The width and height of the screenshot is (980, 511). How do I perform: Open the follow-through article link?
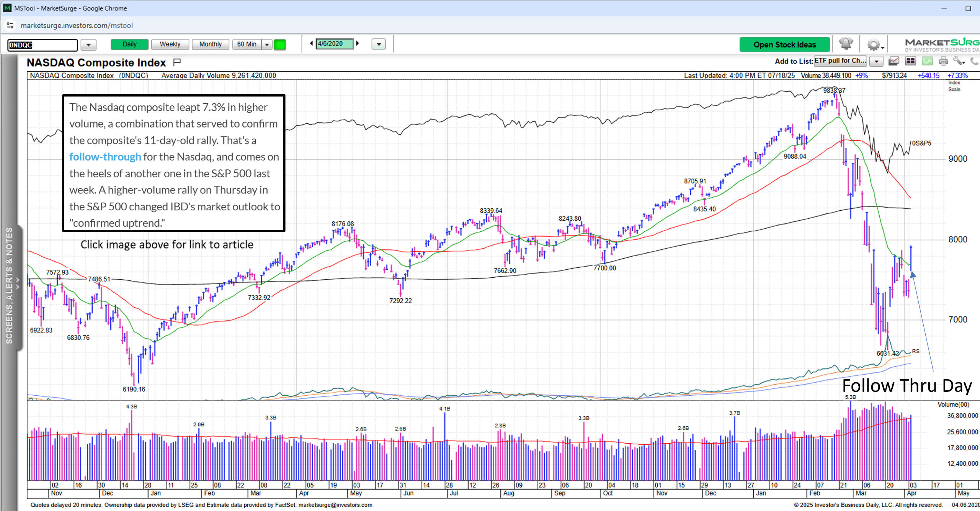pos(105,156)
